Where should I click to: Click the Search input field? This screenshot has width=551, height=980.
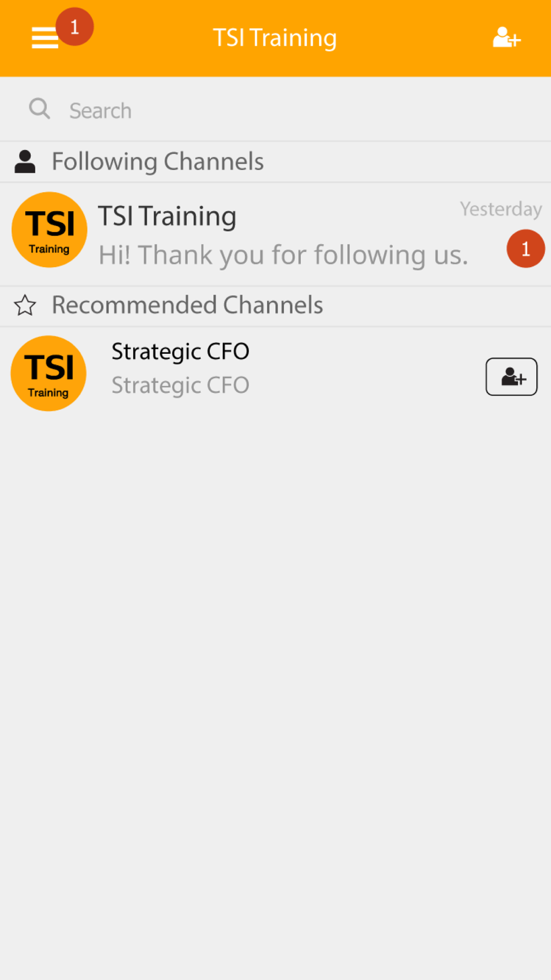click(x=275, y=110)
